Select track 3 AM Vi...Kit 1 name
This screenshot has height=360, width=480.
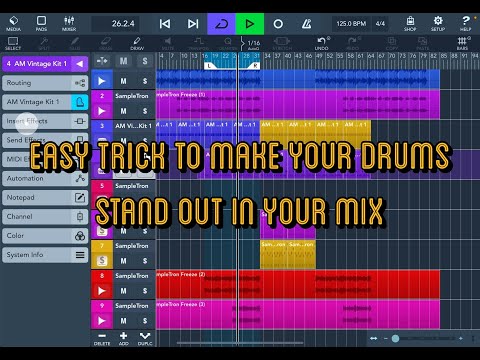[x=133, y=126]
